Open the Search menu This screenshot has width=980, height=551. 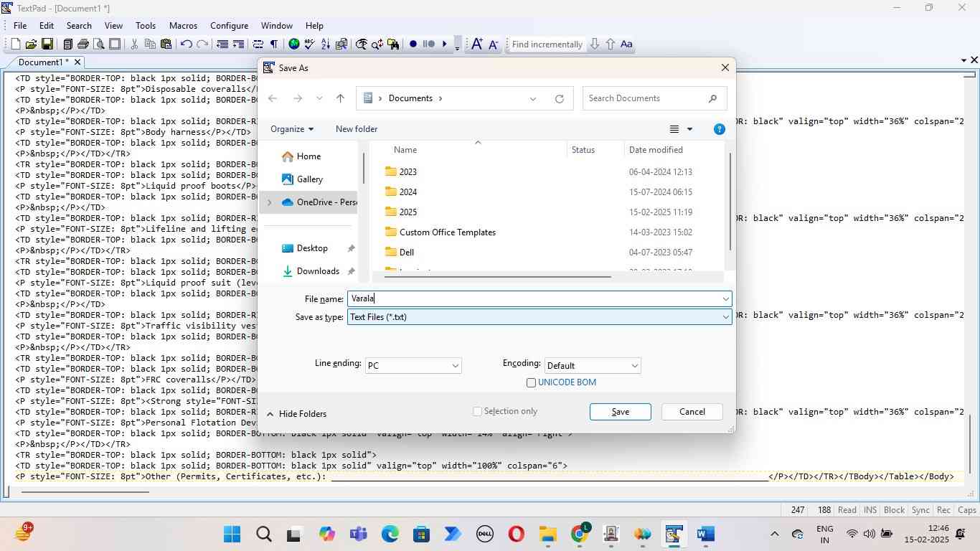(79, 25)
